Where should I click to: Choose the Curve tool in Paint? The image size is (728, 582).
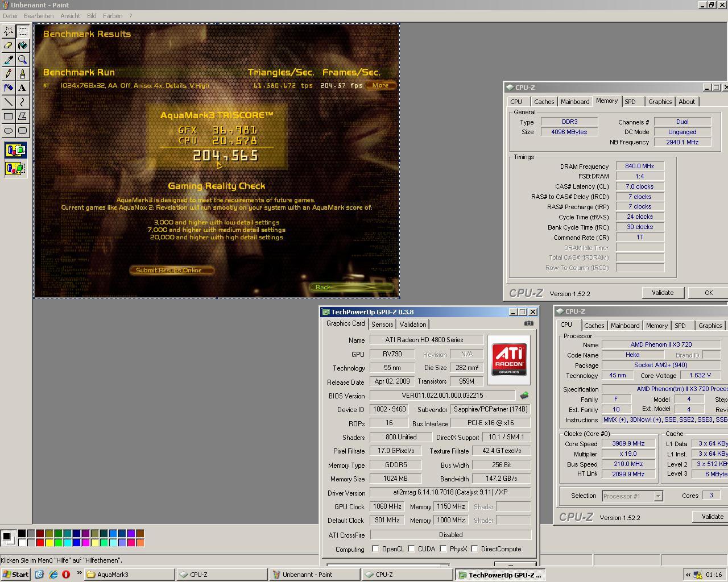click(23, 102)
